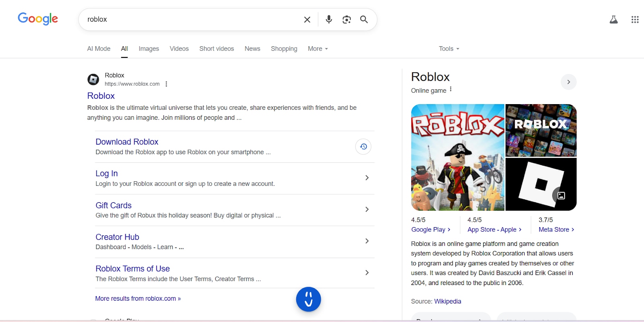The width and height of the screenshot is (644, 322).
Task: Open the main Roblox result title link
Action: click(x=101, y=96)
